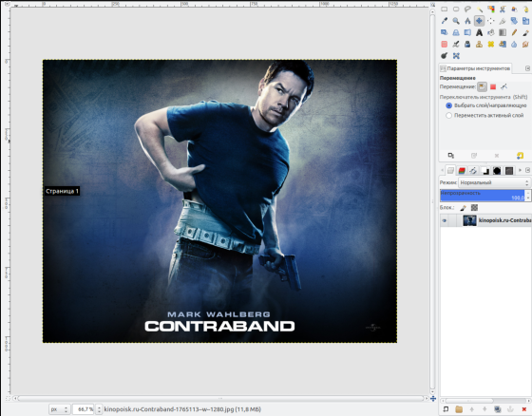
Task: Select the Ellipse Select tool
Action: (x=456, y=9)
